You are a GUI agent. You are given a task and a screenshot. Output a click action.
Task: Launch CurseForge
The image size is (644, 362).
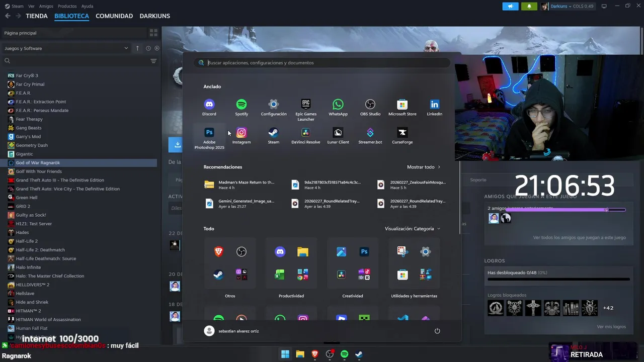[x=403, y=136]
